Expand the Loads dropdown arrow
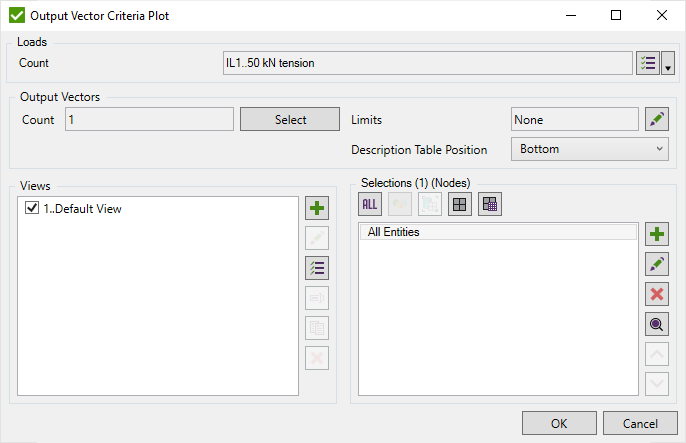Viewport: 686px width, 443px height. click(x=668, y=63)
